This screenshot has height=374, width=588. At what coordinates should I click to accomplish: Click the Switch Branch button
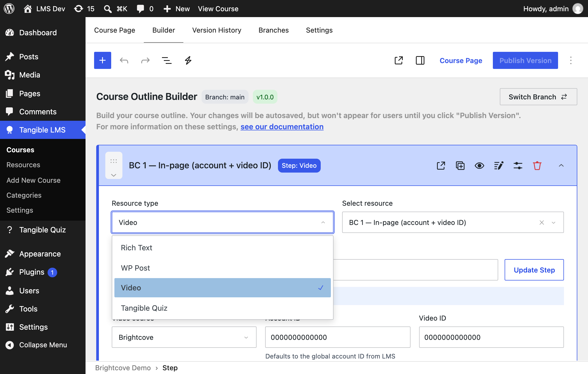[x=538, y=97]
